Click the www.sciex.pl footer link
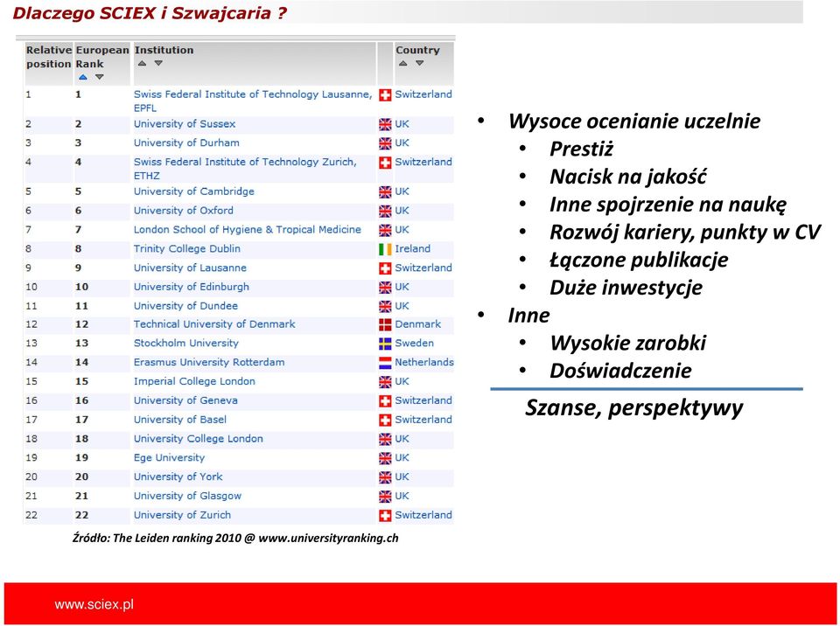The image size is (840, 626). (94, 605)
